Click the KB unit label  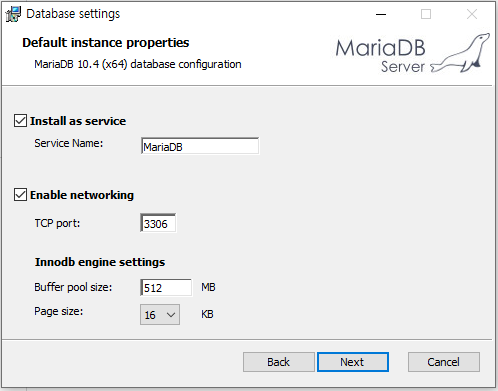(x=207, y=314)
